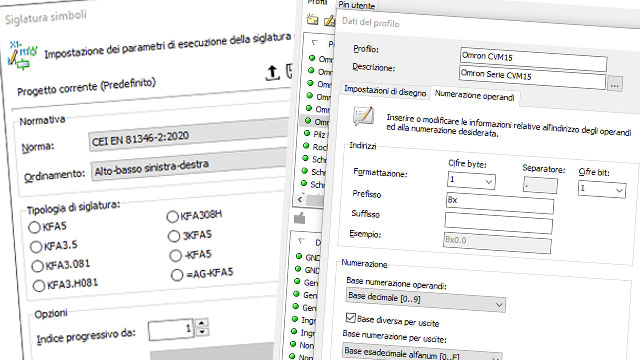Viewport: 640px width, 360px height.
Task: Select the 3KFA5 labeling type
Action: 174,236
